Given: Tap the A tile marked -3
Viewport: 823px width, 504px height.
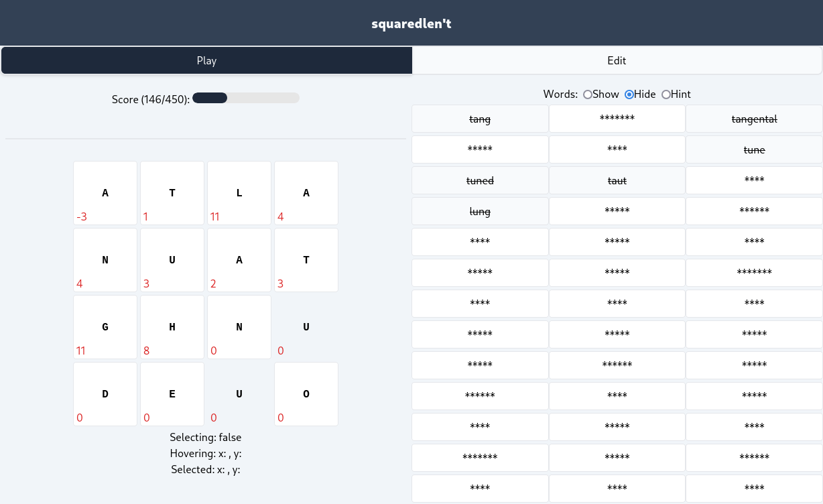Looking at the screenshot, I should click(105, 193).
